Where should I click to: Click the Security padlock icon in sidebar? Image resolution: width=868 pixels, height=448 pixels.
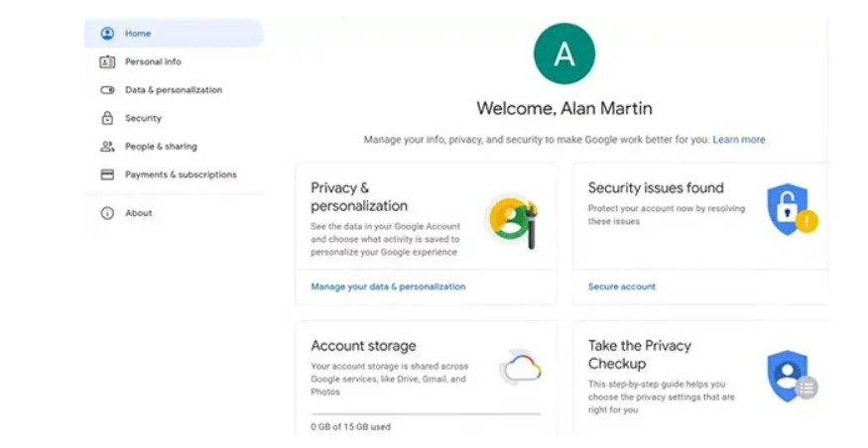(x=107, y=118)
